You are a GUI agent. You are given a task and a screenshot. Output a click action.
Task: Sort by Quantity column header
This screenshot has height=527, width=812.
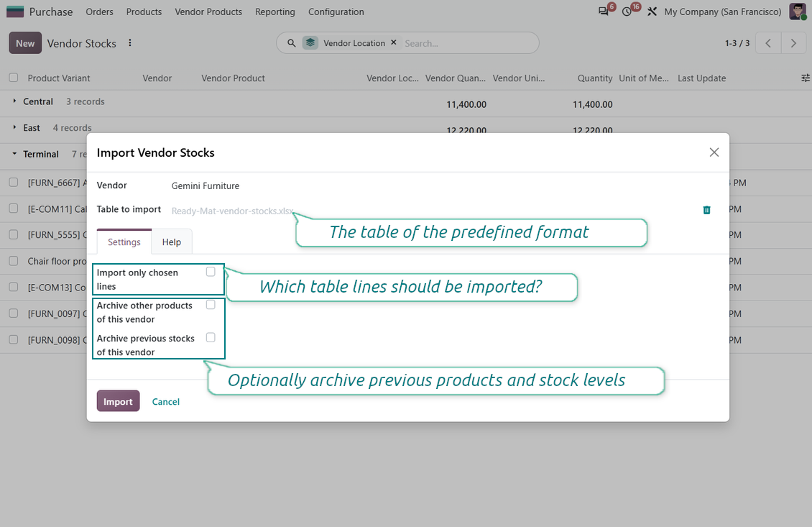click(x=594, y=78)
